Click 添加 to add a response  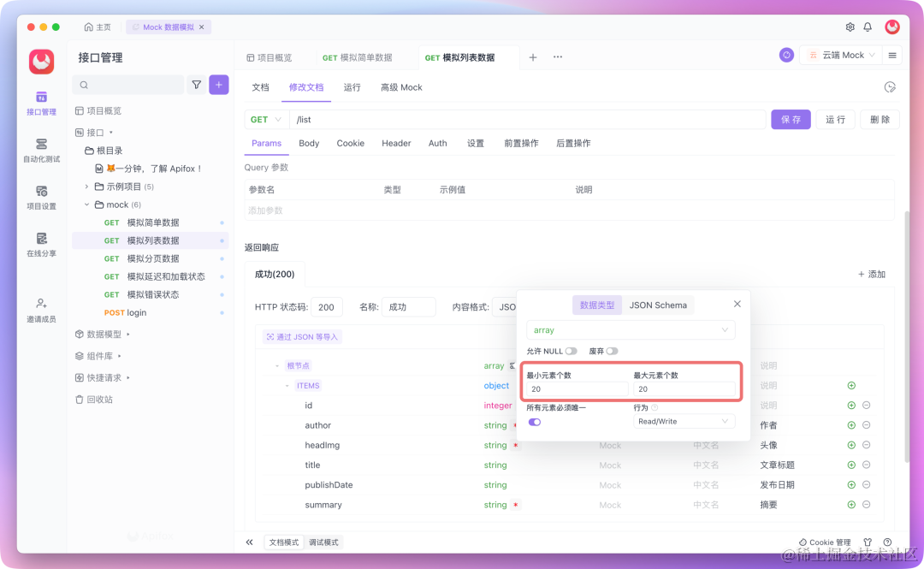872,274
